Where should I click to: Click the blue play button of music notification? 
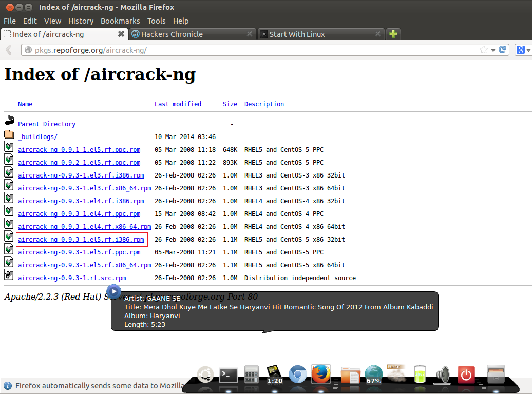pyautogui.click(x=113, y=291)
